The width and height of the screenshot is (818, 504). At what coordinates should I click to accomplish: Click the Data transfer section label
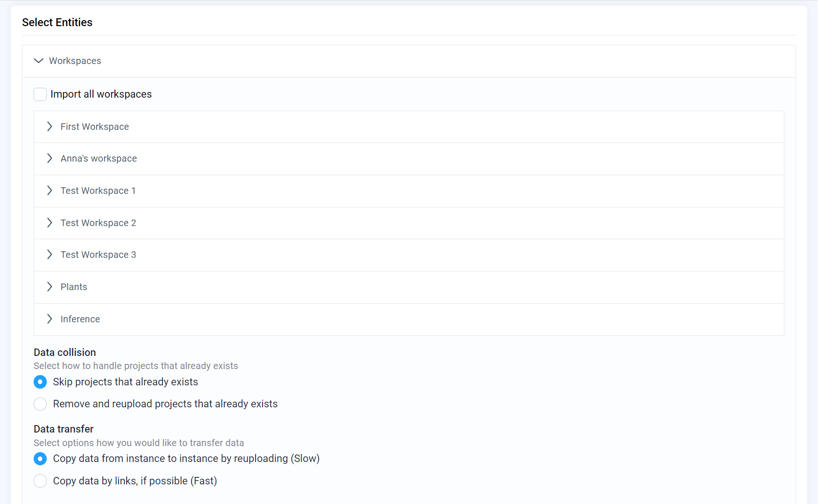pyautogui.click(x=63, y=429)
